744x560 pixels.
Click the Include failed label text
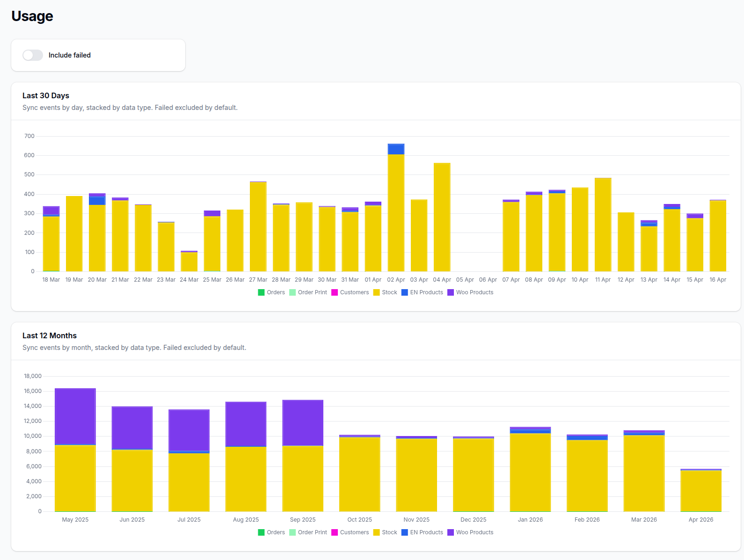(x=69, y=55)
